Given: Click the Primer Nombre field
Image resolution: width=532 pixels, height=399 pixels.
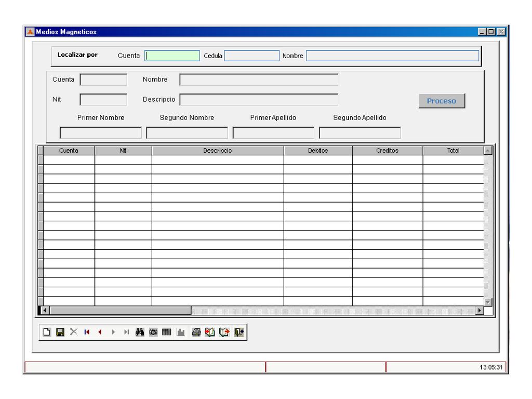Looking at the screenshot, I should point(101,132).
